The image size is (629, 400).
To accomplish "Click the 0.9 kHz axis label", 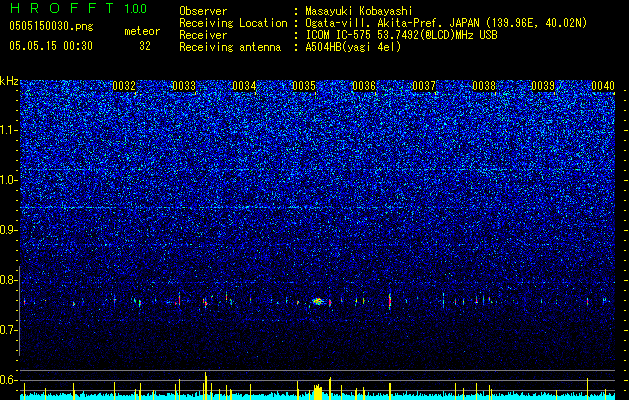I will [x=9, y=230].
